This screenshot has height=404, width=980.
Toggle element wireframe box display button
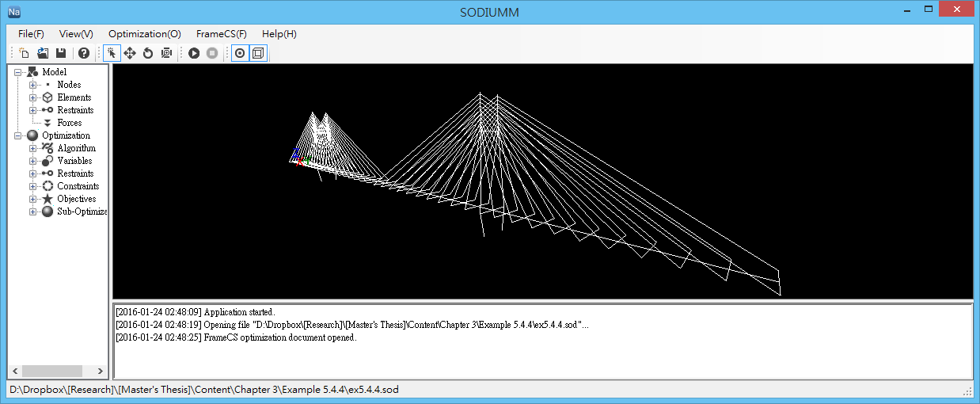click(258, 53)
